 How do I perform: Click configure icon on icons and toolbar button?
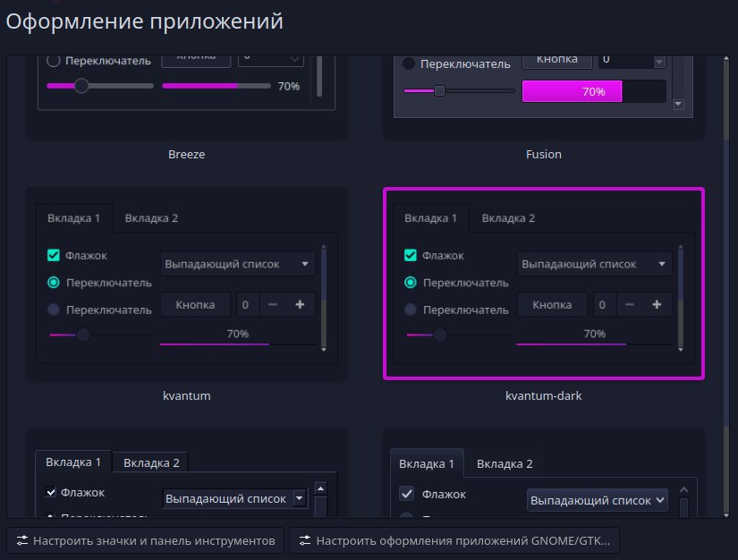[x=22, y=540]
